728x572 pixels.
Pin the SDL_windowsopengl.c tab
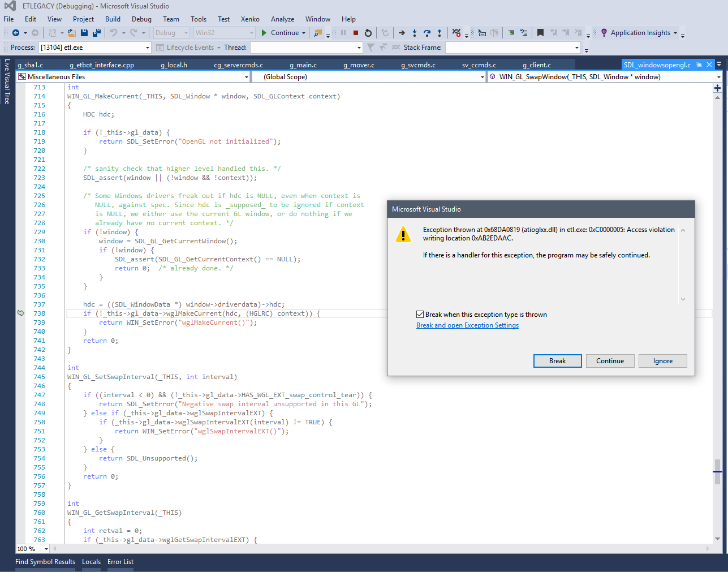click(699, 64)
